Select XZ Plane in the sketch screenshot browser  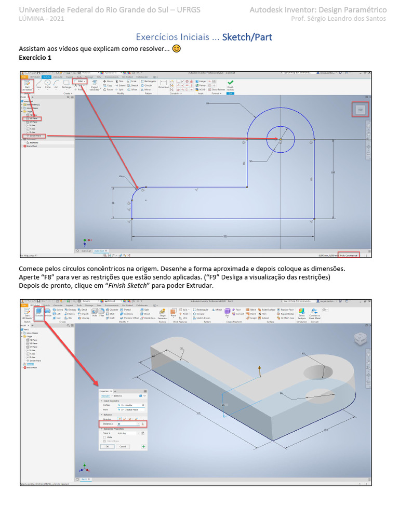pos(33,118)
